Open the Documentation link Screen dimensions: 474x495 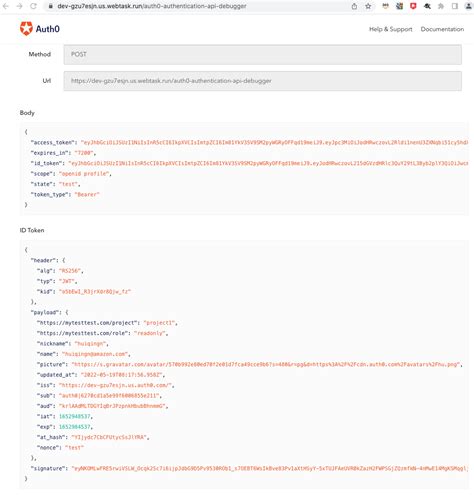point(442,29)
